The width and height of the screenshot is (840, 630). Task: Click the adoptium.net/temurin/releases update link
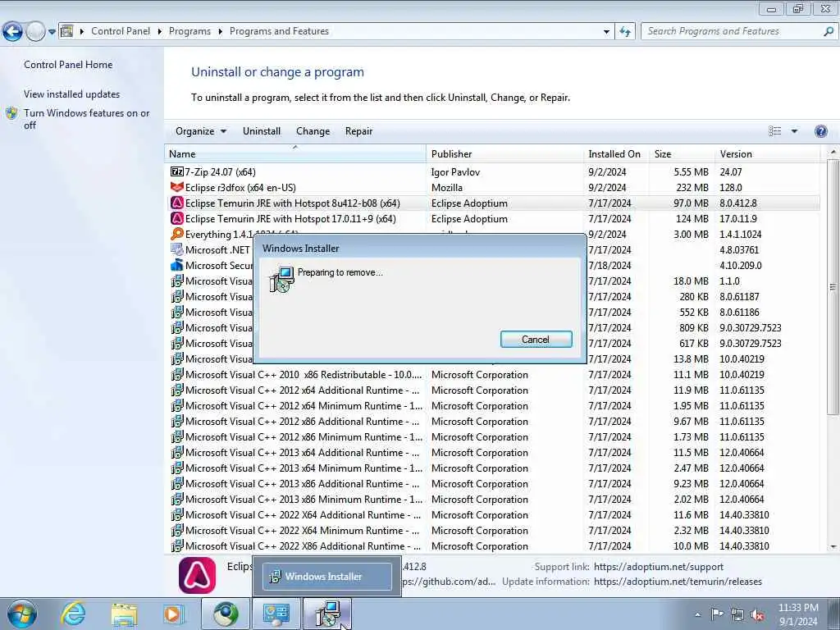(678, 582)
